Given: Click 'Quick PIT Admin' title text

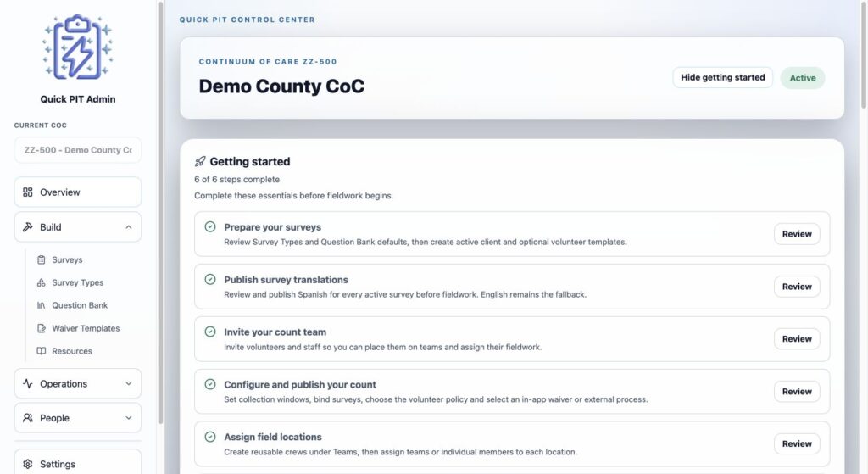Looking at the screenshot, I should (77, 99).
